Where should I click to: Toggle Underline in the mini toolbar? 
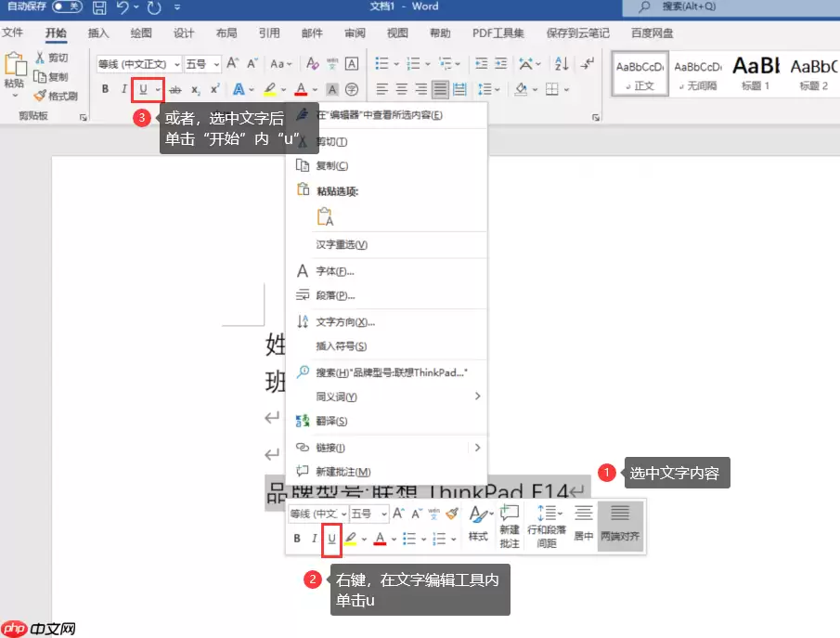[332, 539]
